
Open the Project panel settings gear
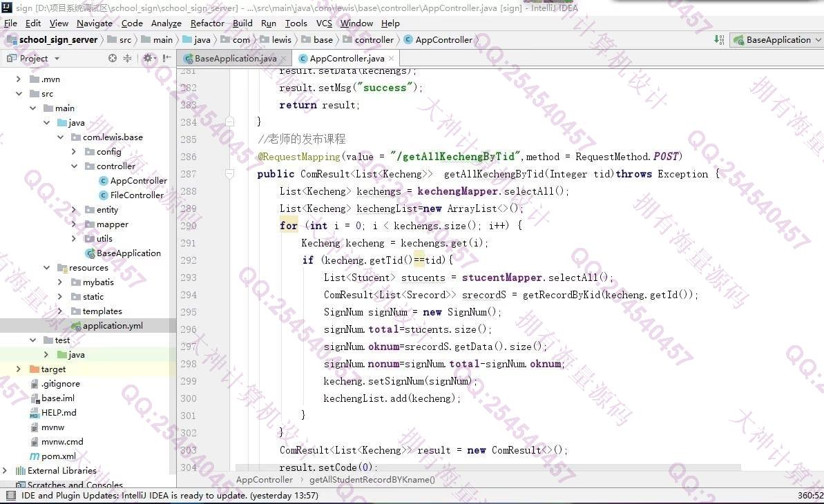point(150,58)
